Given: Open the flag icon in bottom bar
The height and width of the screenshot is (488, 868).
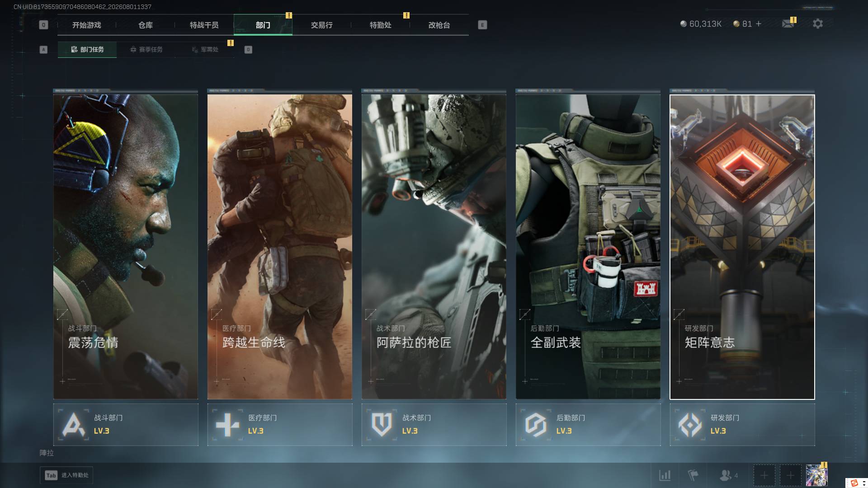Looking at the screenshot, I should [x=693, y=475].
